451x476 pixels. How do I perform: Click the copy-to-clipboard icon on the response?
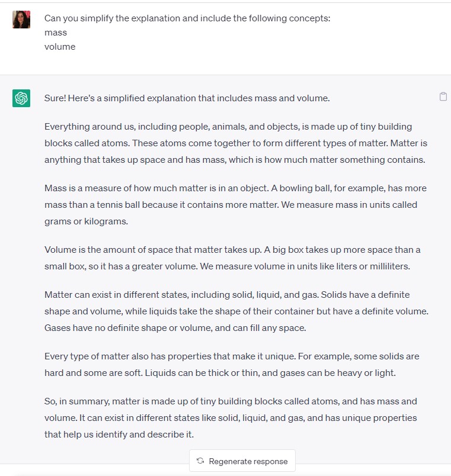pyautogui.click(x=443, y=97)
